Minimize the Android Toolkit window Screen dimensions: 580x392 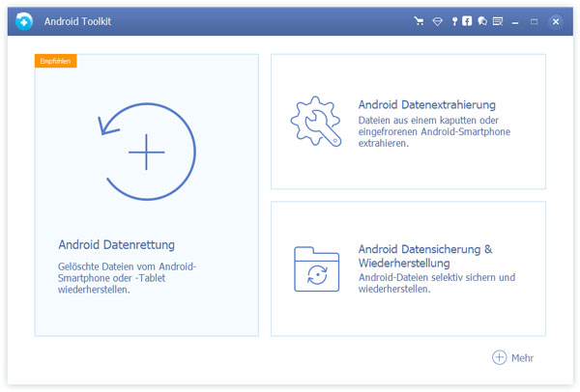515,22
